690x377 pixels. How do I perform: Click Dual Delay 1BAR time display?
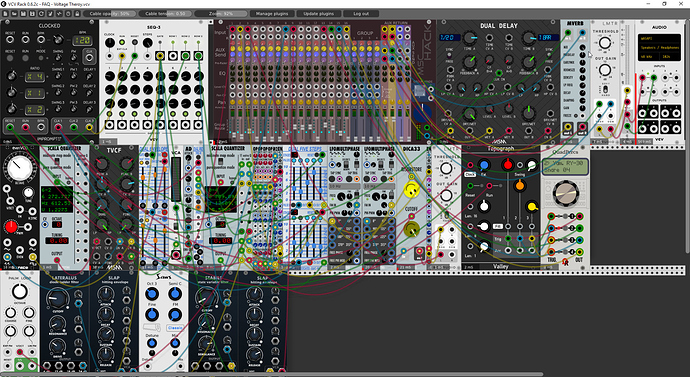549,37
